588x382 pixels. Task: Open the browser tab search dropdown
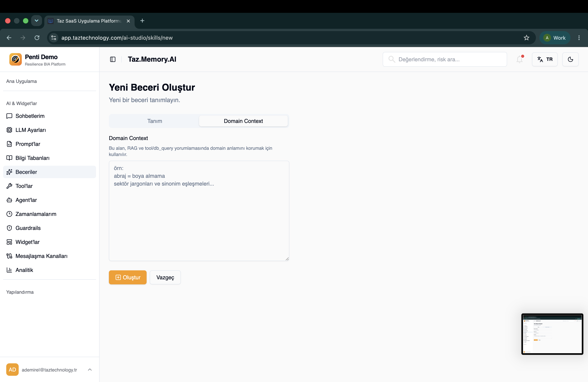[37, 21]
